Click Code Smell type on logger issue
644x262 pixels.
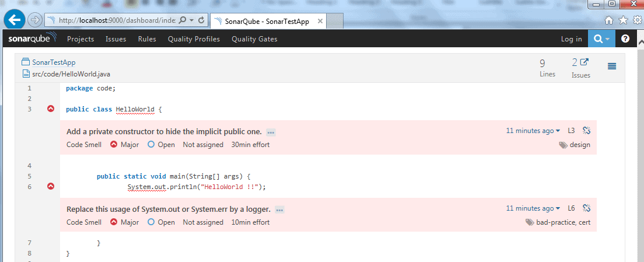[x=84, y=222]
